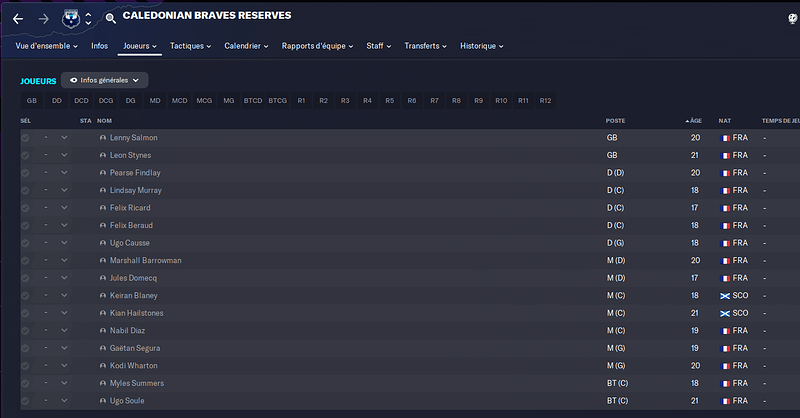Image resolution: width=800 pixels, height=418 pixels.
Task: Go forward with the right arrow
Action: 44,19
